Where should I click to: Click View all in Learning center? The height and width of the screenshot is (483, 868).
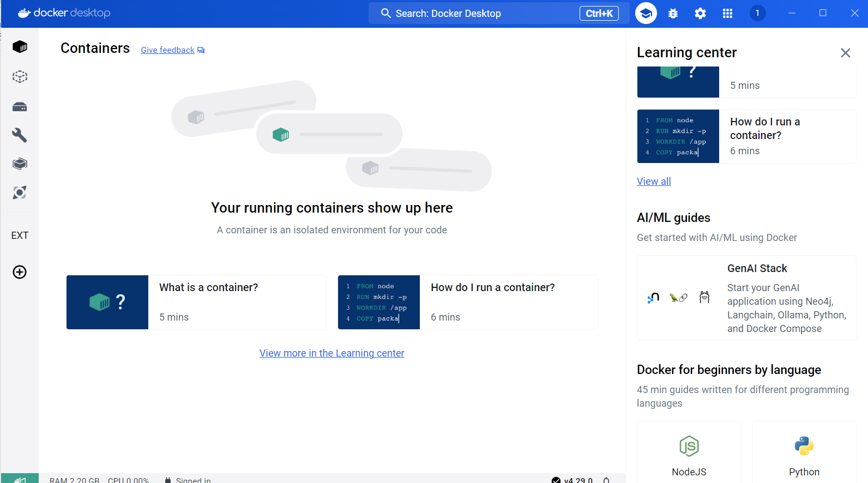click(654, 182)
